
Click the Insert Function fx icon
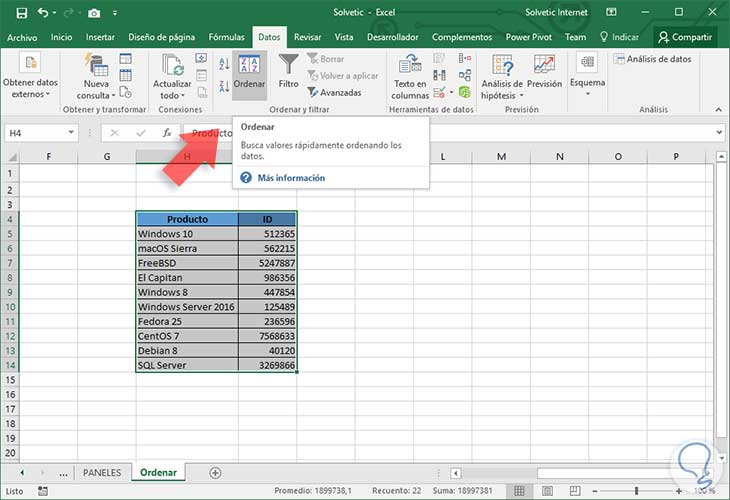(x=167, y=133)
